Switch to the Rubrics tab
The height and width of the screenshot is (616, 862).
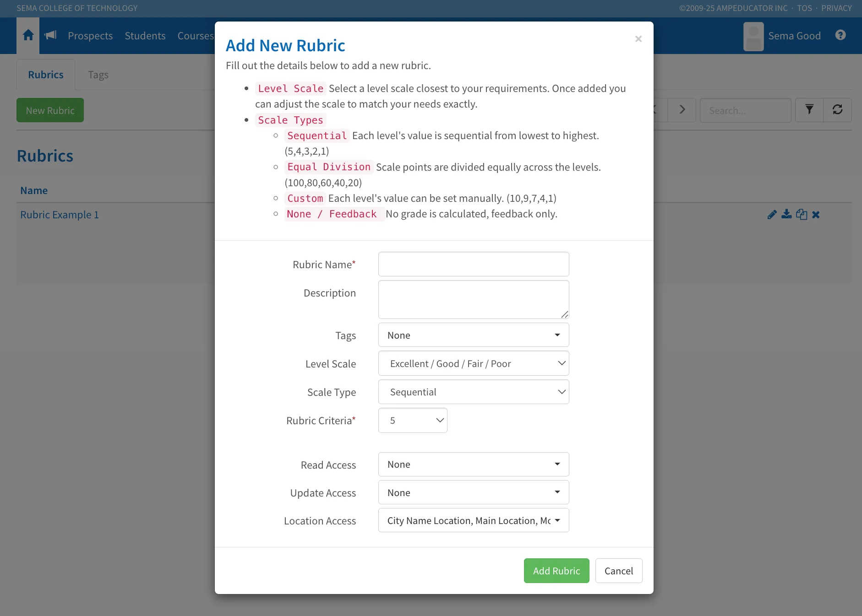point(46,75)
